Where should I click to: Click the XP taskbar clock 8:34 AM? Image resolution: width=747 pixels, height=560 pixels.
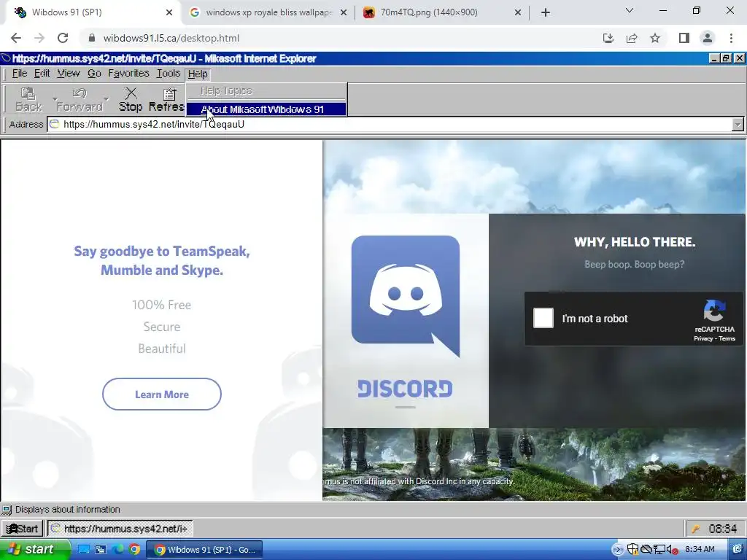700,550
